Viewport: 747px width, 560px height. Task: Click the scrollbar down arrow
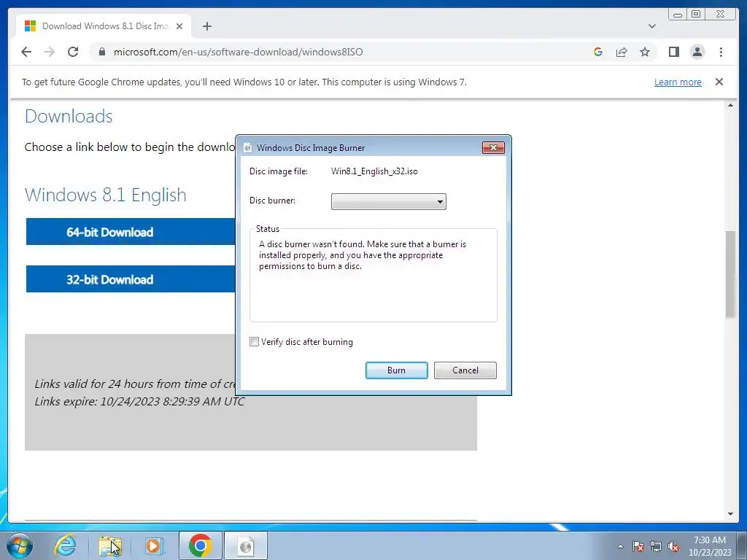[730, 514]
